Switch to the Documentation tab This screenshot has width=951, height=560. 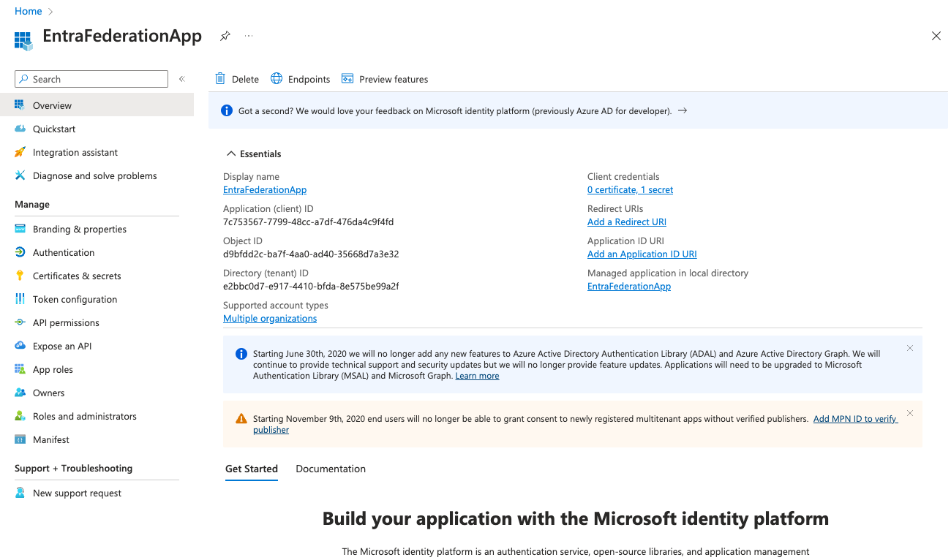pyautogui.click(x=331, y=469)
